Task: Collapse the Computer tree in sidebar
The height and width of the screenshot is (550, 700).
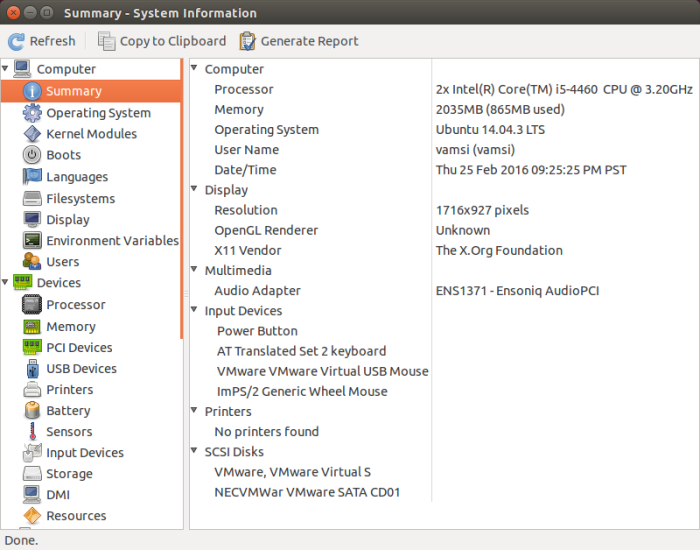Action: click(5, 68)
